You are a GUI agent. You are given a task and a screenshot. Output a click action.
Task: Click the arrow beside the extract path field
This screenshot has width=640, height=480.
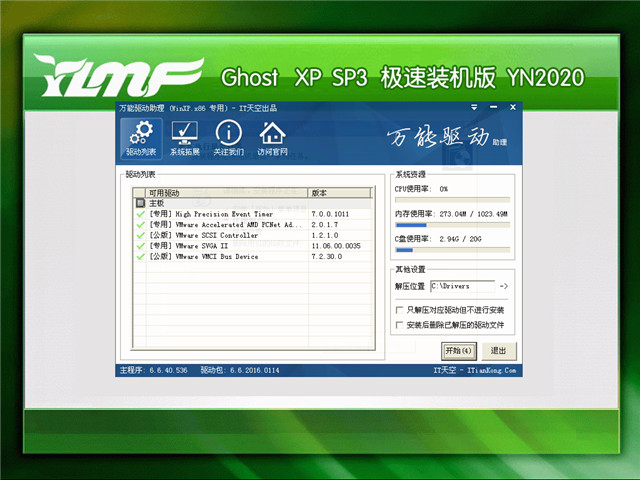click(x=503, y=287)
